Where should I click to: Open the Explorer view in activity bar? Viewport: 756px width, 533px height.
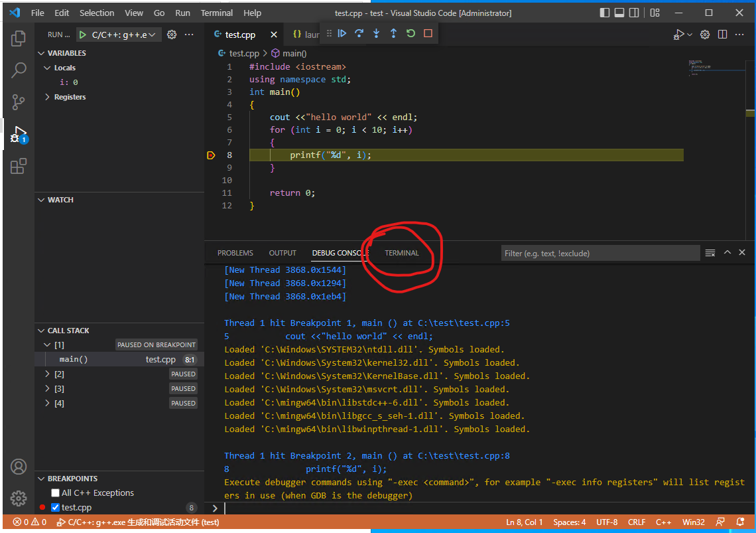pyautogui.click(x=19, y=38)
